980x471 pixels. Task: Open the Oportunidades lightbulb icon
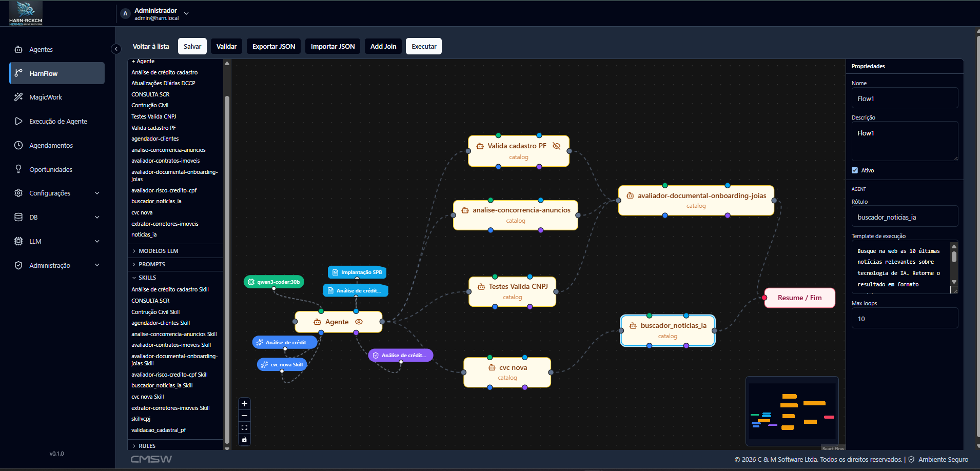coord(18,169)
